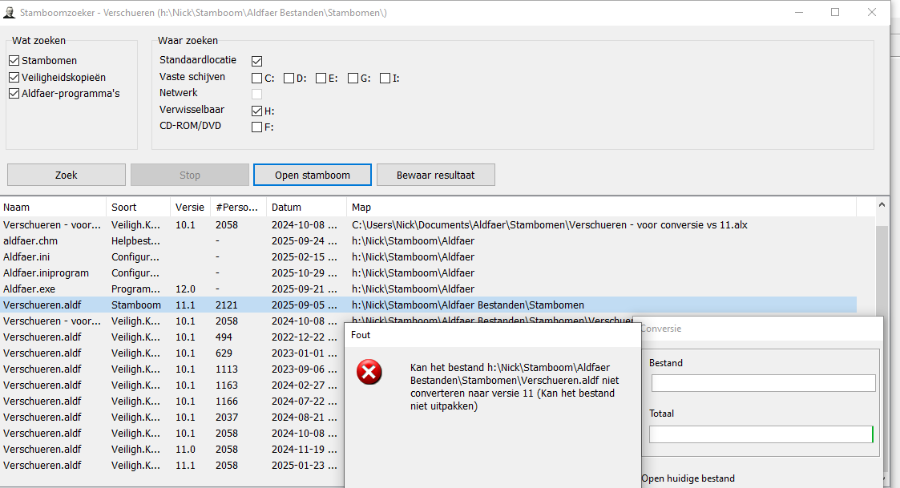Click the red error icon in Fout dialog
The image size is (900, 488).
370,373
